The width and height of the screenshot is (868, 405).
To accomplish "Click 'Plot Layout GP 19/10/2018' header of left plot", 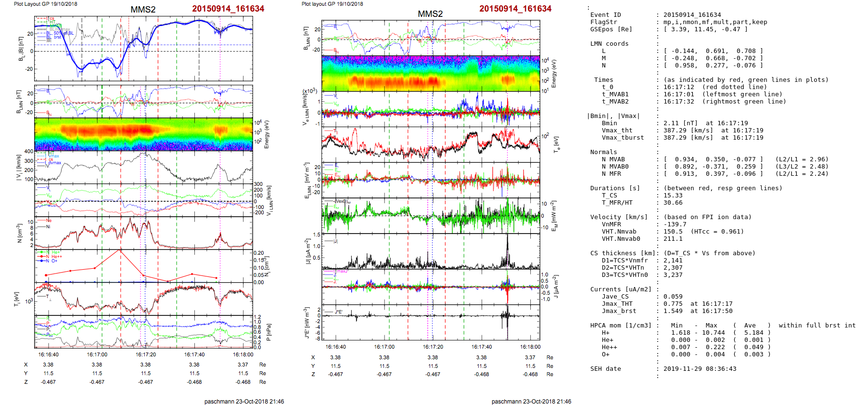I will (45, 4).
